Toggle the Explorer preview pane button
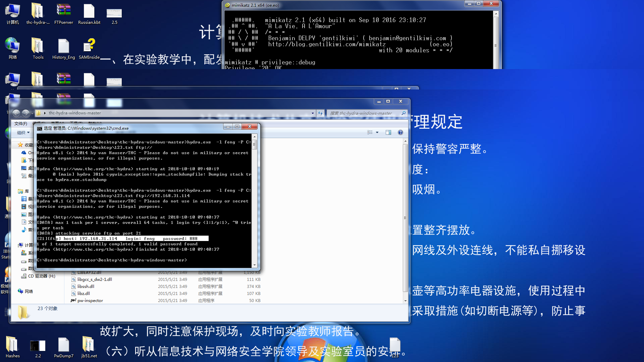 pos(388,132)
